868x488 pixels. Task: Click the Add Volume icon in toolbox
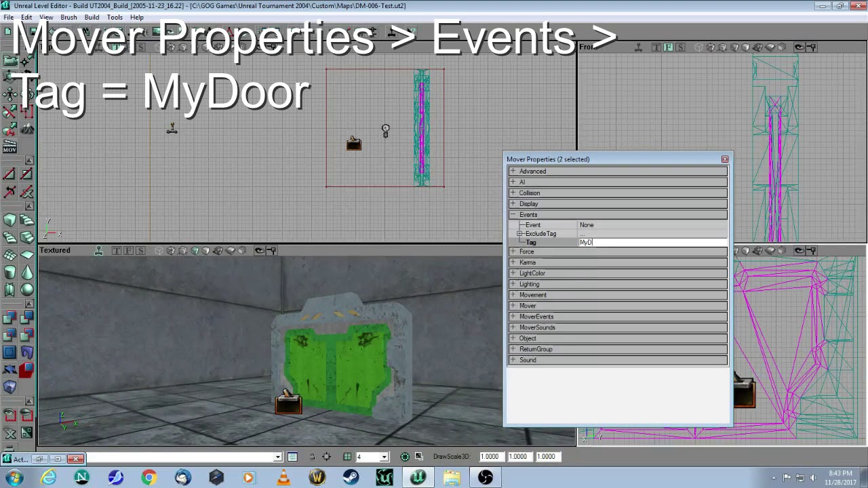click(x=10, y=387)
